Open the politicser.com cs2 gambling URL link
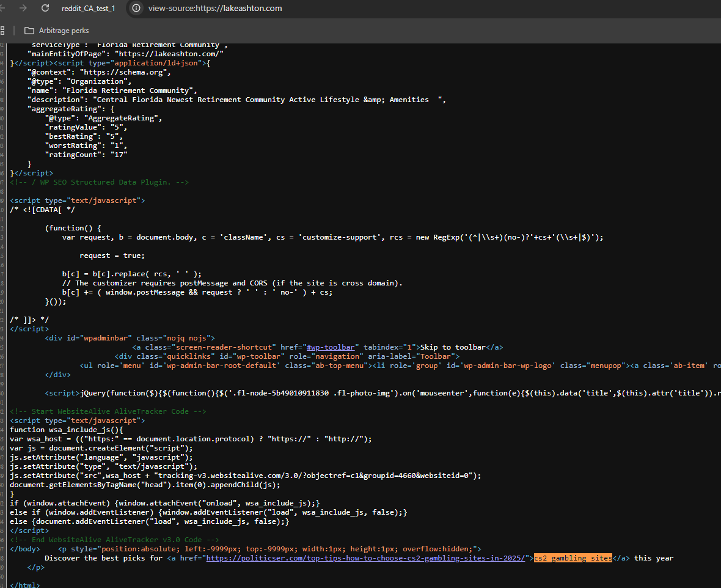The width and height of the screenshot is (721, 588). tap(367, 558)
